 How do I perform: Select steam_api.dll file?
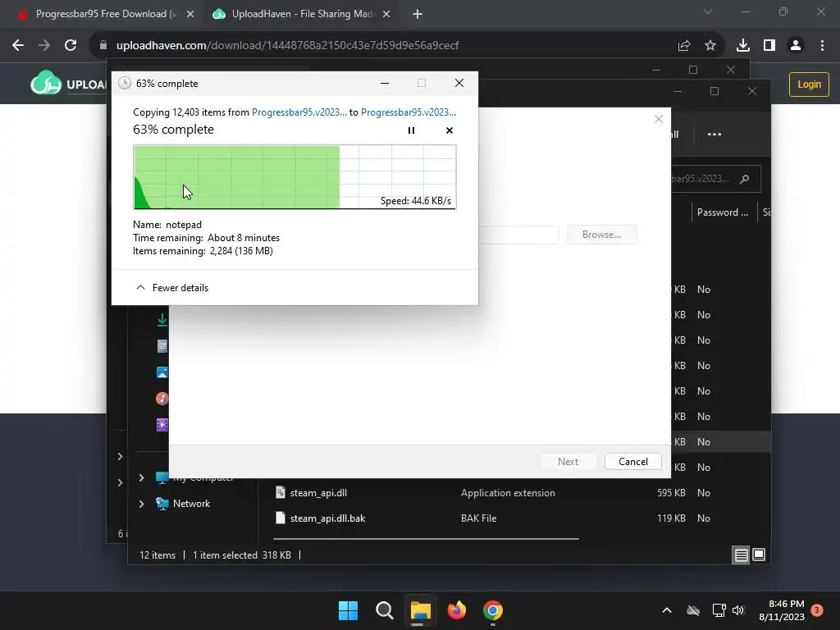tap(319, 493)
